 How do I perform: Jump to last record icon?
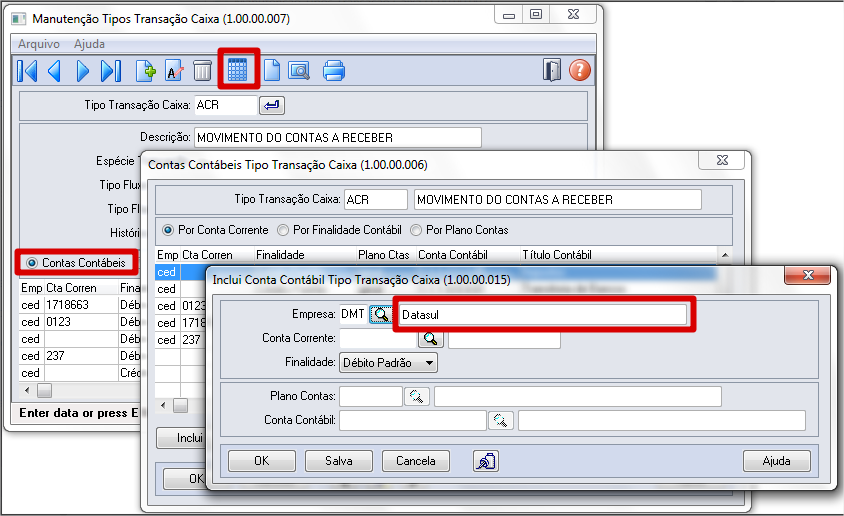pos(111,71)
